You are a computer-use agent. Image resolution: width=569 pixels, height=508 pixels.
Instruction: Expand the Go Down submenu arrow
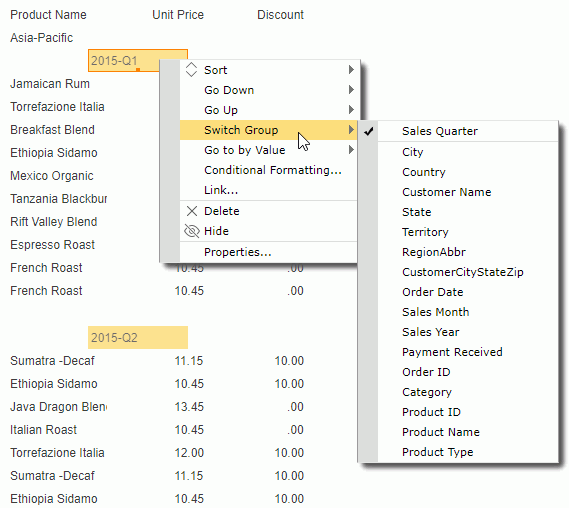point(351,90)
